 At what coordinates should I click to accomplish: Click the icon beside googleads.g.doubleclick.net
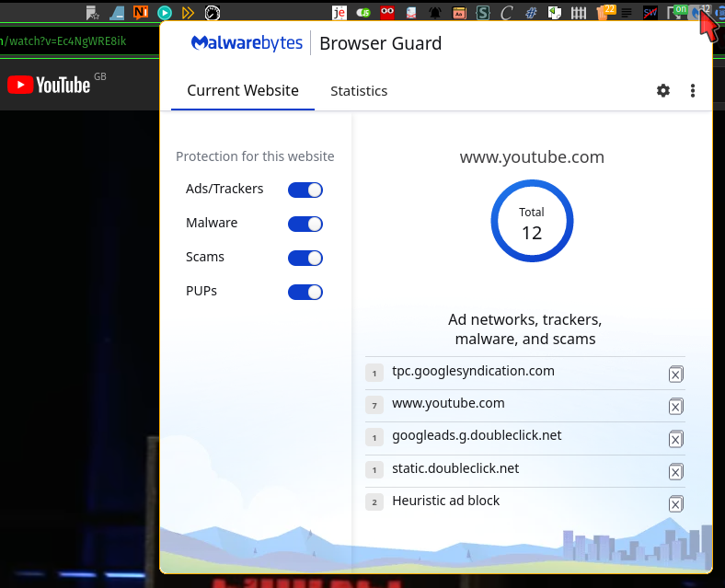[675, 439]
